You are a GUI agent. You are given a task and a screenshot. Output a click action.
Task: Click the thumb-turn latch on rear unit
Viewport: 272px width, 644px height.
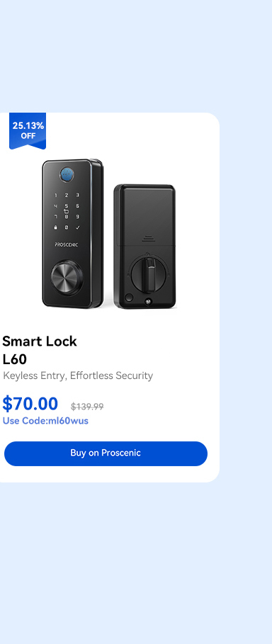pos(149,273)
